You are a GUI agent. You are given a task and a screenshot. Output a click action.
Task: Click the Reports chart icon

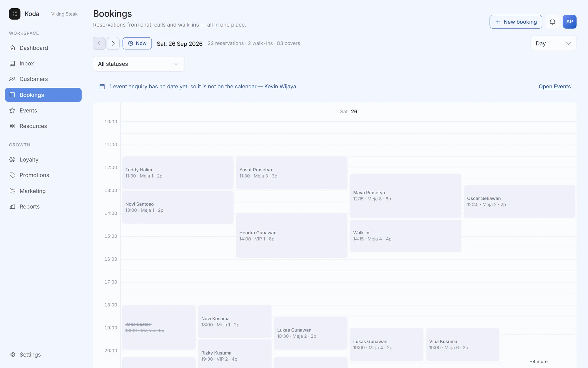point(12,207)
